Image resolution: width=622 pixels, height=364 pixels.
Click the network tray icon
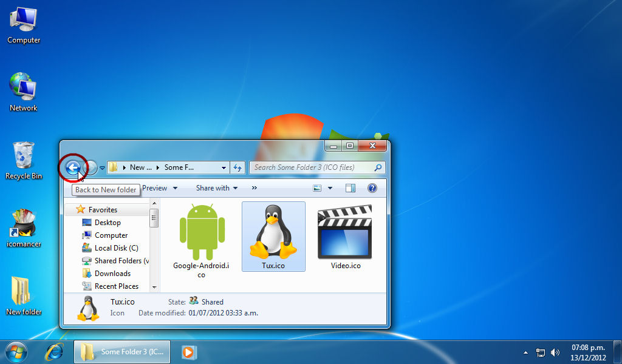(x=540, y=352)
